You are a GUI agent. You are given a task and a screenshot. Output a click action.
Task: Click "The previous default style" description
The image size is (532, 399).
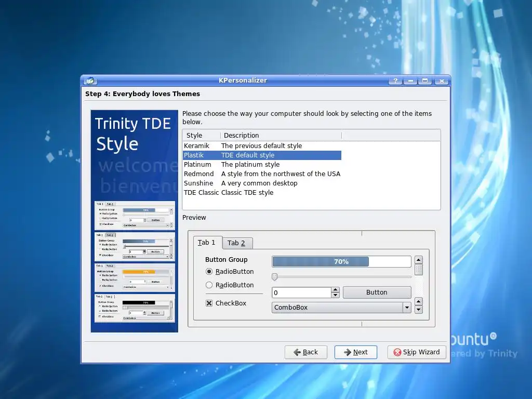262,146
